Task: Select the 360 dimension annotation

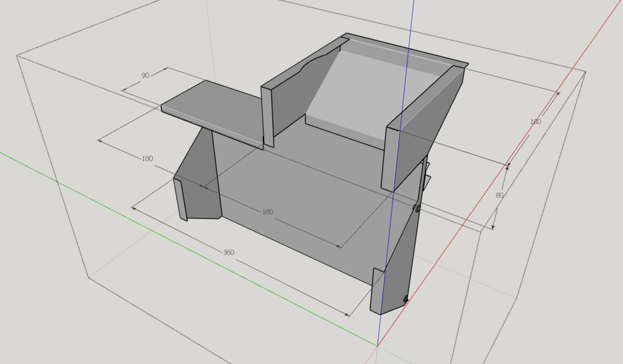Action: pos(229,251)
